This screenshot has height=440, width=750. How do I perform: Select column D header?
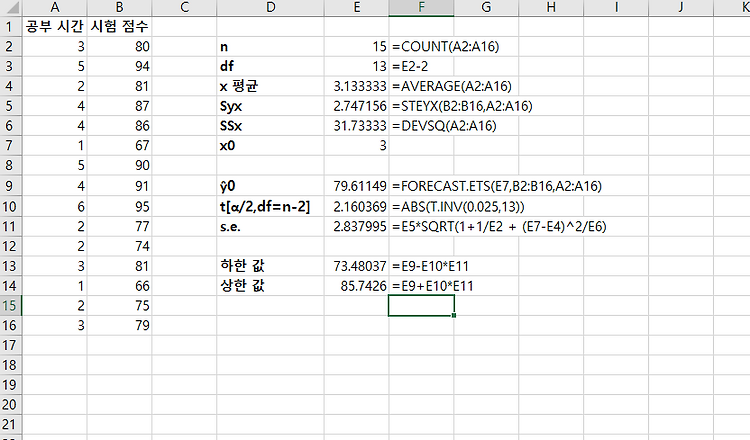click(270, 8)
